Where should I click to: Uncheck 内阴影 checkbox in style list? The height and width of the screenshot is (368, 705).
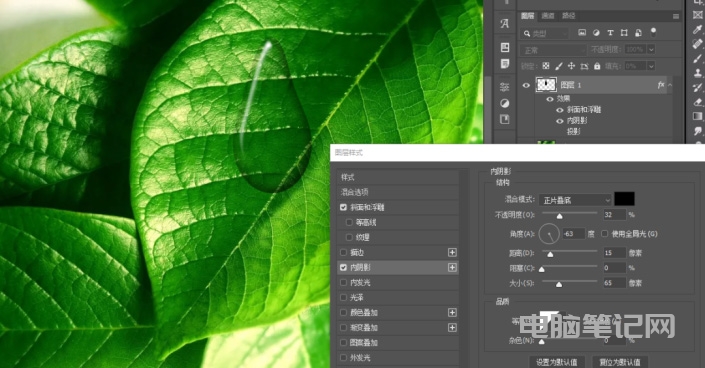344,267
